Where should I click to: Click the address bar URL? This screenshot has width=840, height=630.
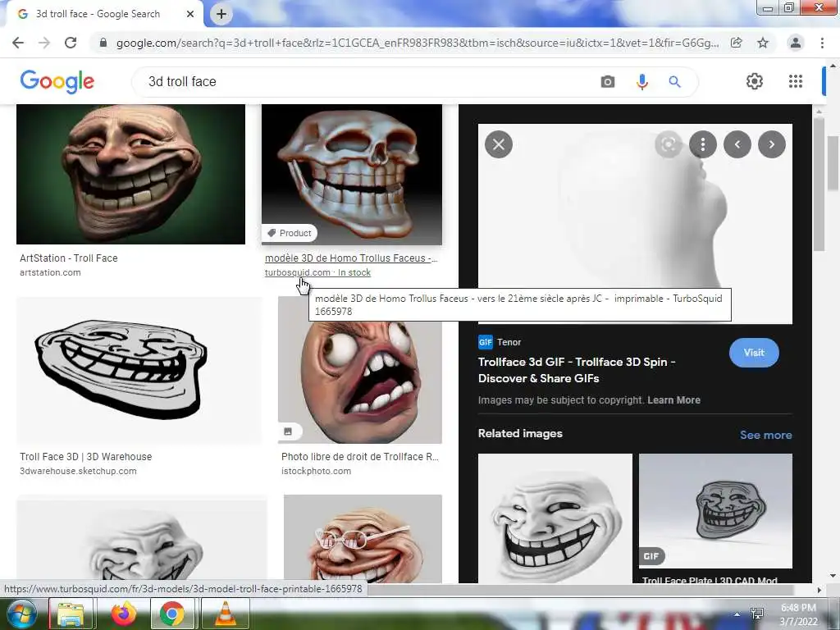[418, 43]
